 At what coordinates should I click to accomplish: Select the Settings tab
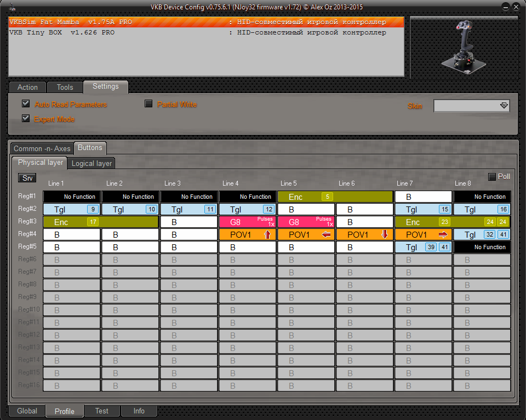click(106, 87)
